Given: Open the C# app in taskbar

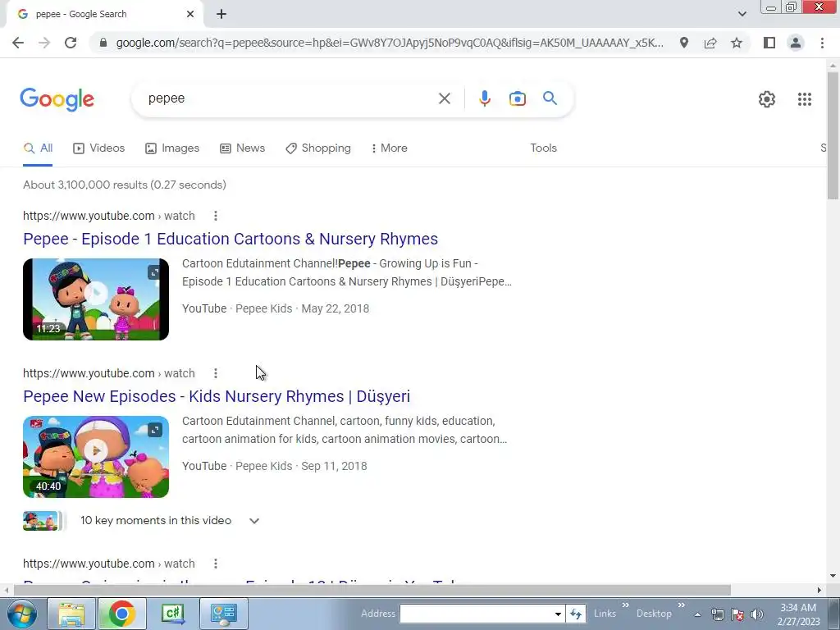Looking at the screenshot, I should [x=173, y=614].
